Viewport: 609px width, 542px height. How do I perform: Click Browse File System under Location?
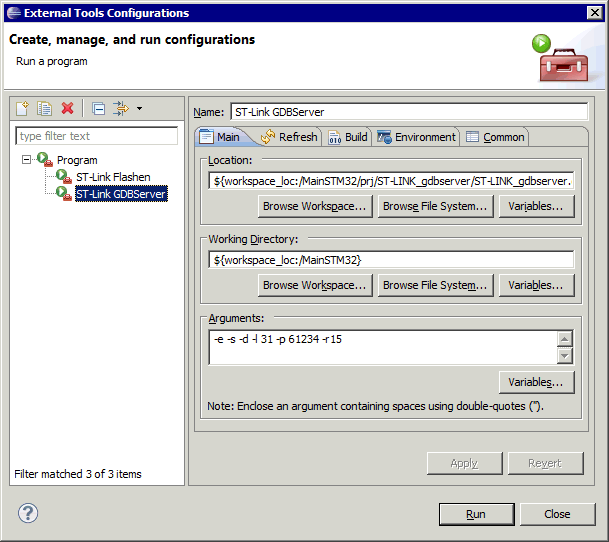click(x=435, y=206)
